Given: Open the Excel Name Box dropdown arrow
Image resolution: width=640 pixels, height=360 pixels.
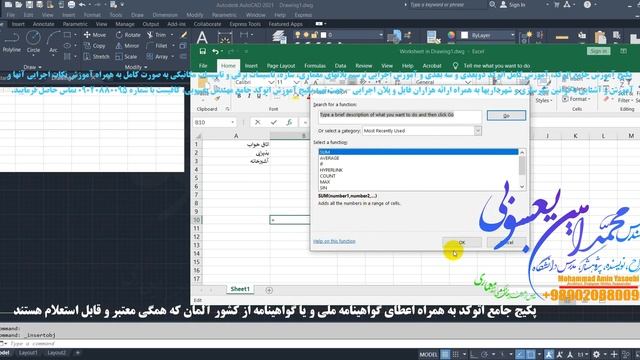Looking at the screenshot, I should (x=232, y=122).
